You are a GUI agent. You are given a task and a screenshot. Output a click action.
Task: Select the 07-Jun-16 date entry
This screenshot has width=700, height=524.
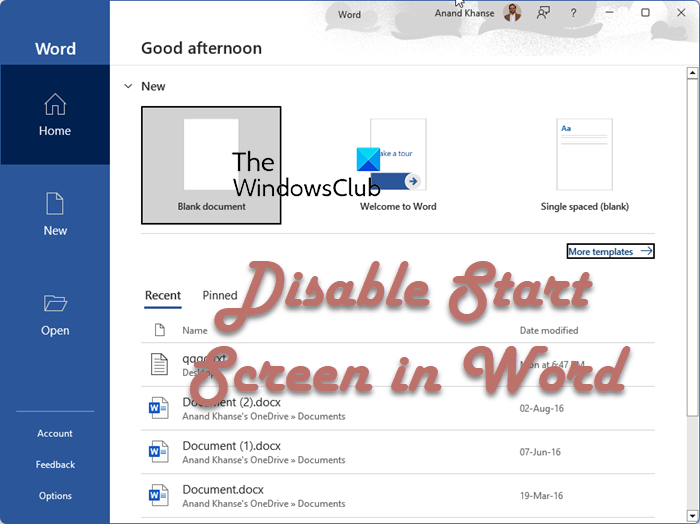(x=540, y=452)
